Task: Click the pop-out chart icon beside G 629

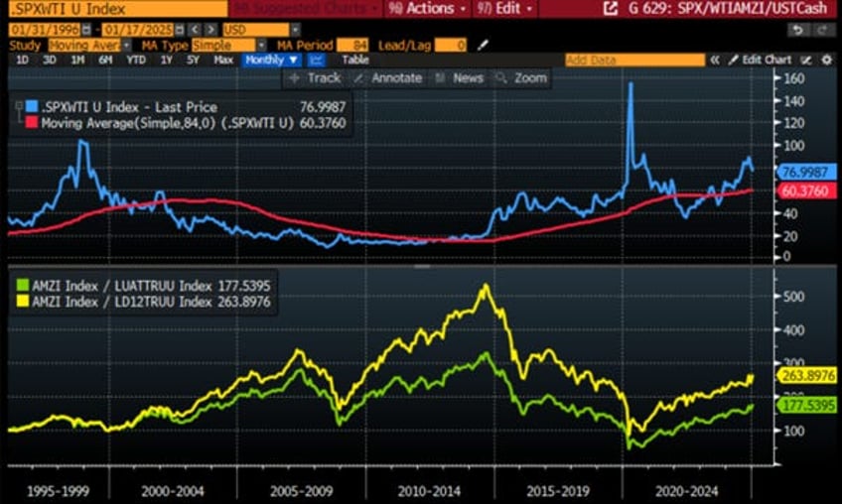Action: [x=611, y=8]
